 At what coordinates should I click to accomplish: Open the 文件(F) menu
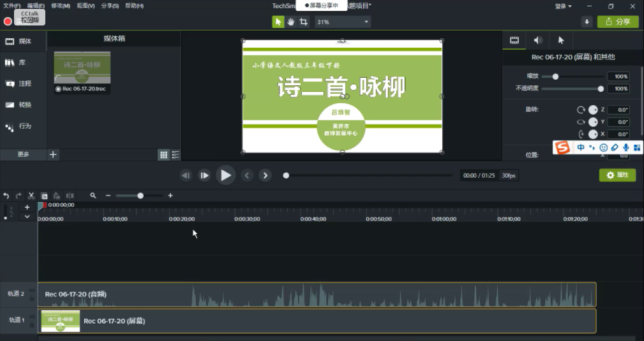[x=11, y=6]
